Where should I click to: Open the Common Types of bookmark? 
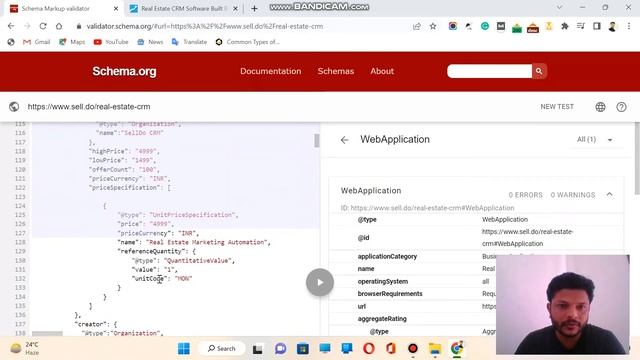(247, 42)
